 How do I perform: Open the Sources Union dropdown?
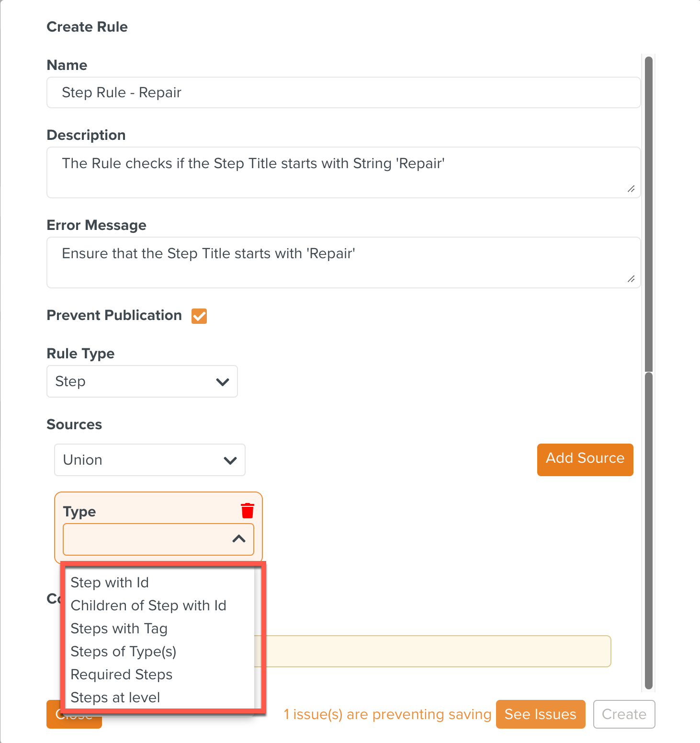(149, 460)
